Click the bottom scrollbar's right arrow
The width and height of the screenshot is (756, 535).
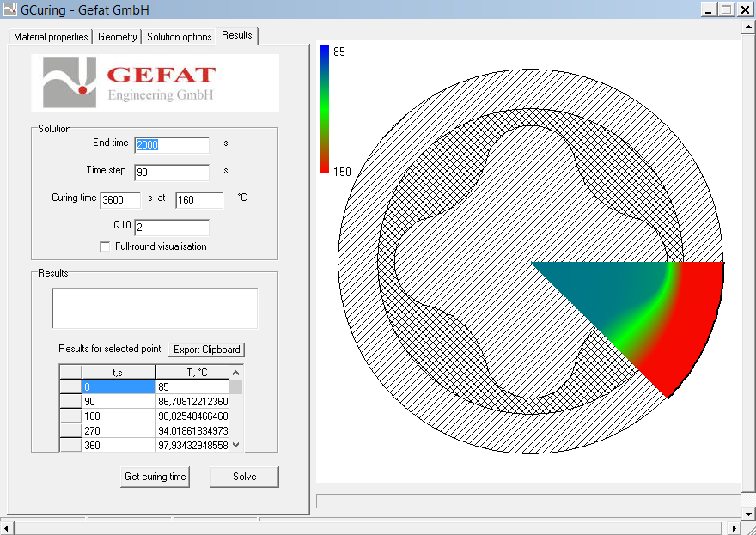[x=735, y=527]
